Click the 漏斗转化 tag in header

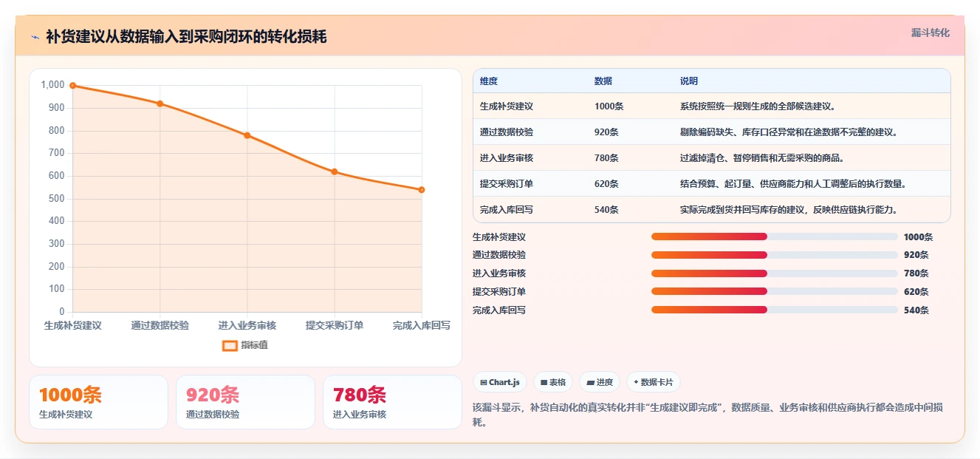(930, 33)
